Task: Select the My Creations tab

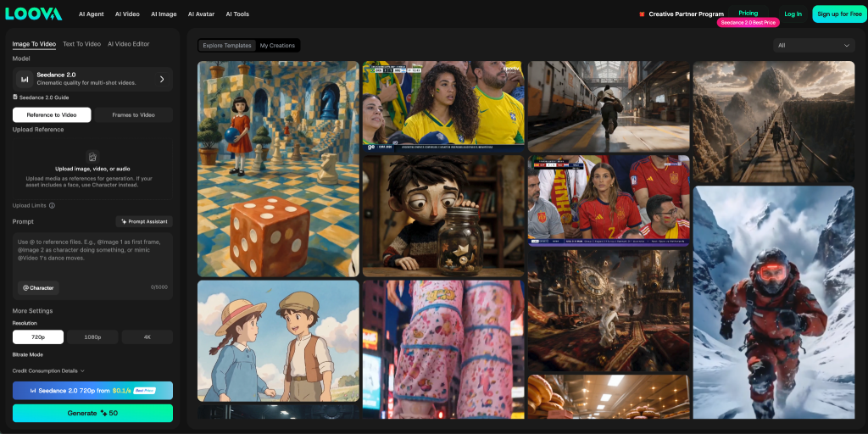Action: tap(277, 46)
